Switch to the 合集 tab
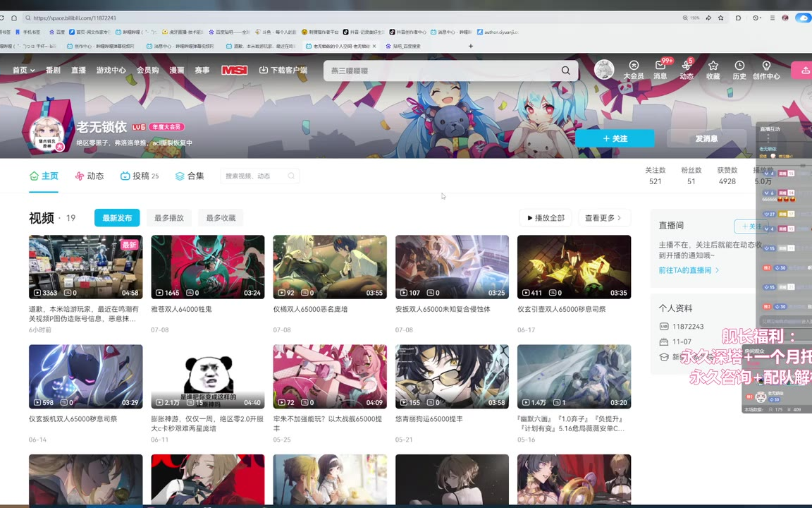 (x=190, y=176)
